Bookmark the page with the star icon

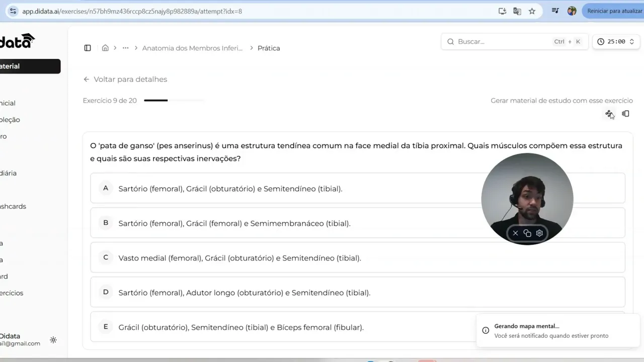tap(532, 11)
